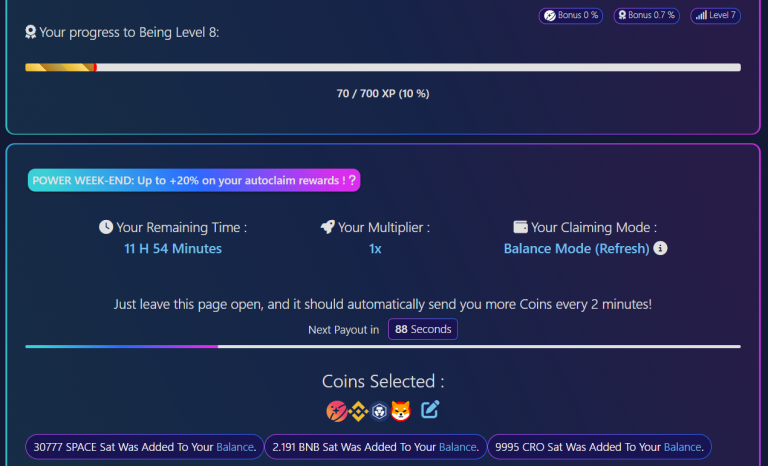Click the SPACE coin icon
The image size is (768, 466).
click(337, 410)
